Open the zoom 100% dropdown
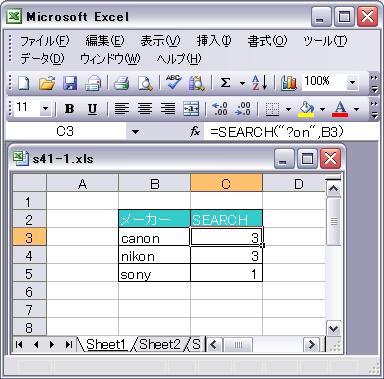The width and height of the screenshot is (384, 379). pos(352,82)
